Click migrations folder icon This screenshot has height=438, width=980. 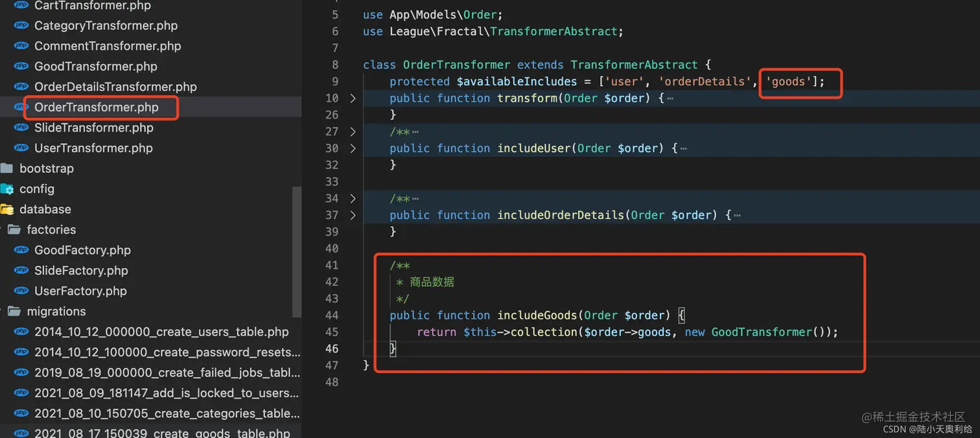(x=14, y=311)
